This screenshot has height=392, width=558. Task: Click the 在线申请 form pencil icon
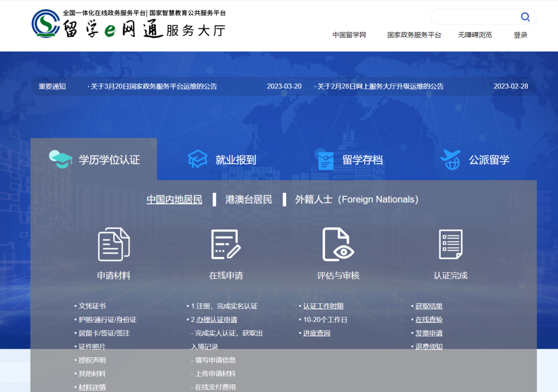[x=226, y=244]
